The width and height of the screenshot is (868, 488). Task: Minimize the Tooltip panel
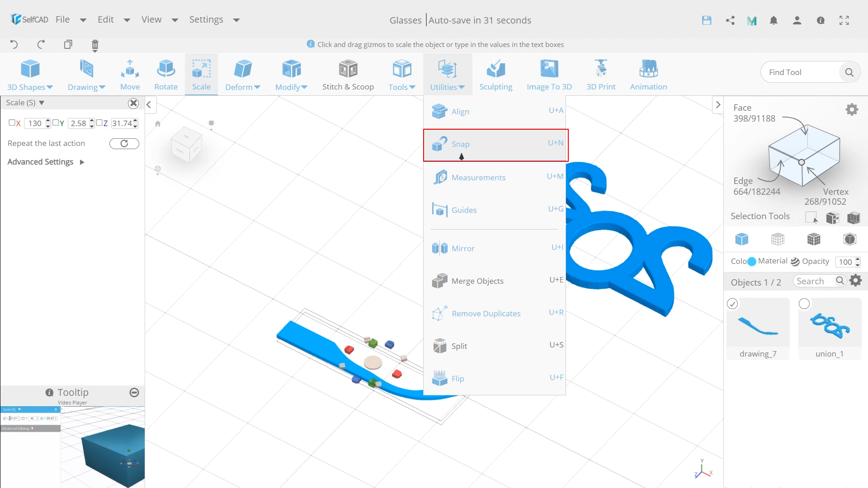pyautogui.click(x=134, y=392)
